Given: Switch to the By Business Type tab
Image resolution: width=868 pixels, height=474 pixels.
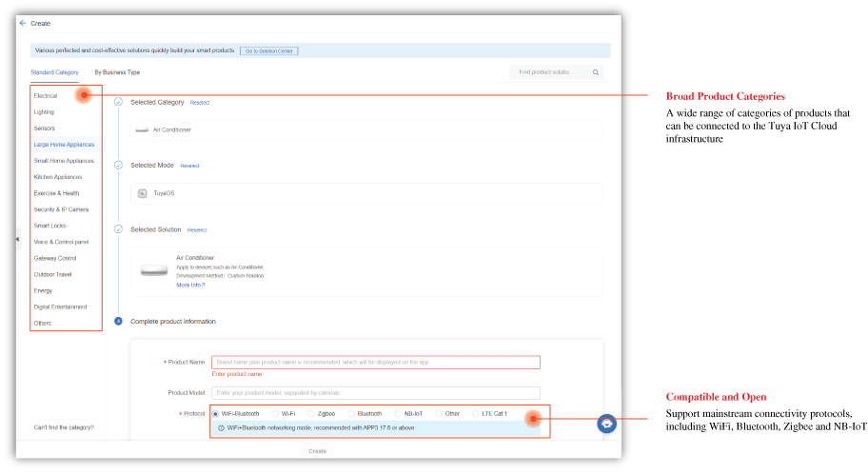Looking at the screenshot, I should [117, 72].
